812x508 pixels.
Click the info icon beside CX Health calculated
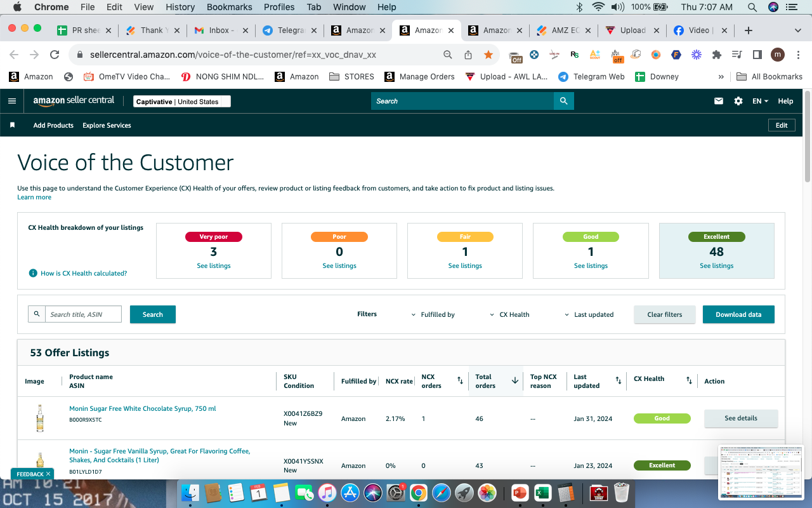(33, 273)
